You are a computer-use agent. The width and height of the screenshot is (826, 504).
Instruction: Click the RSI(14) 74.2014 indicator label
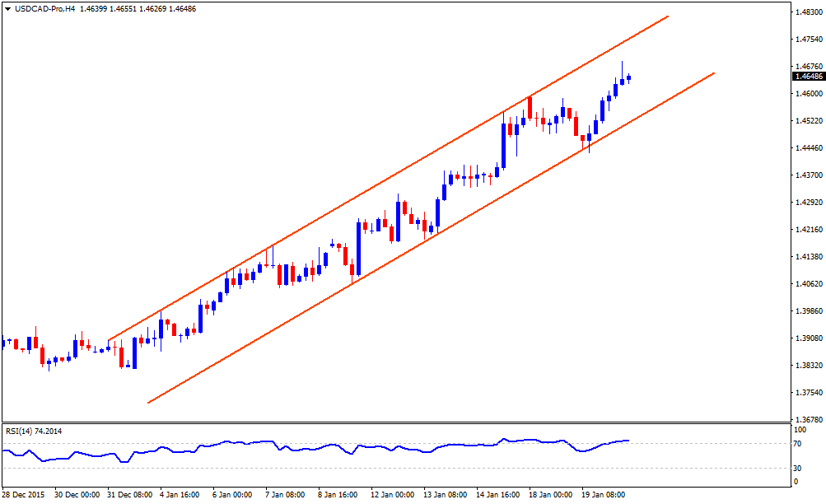click(31, 431)
